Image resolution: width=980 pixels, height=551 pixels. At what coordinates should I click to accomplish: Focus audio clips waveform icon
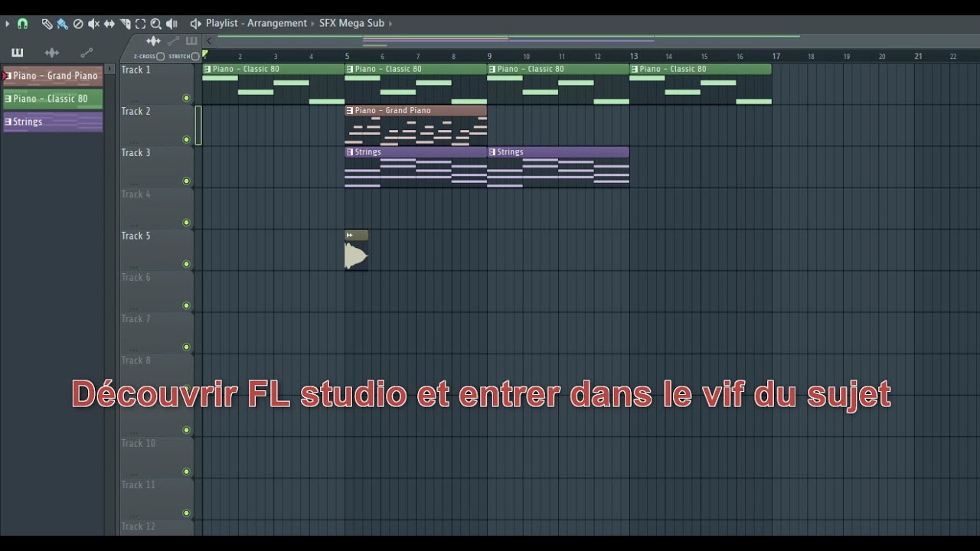coord(153,41)
